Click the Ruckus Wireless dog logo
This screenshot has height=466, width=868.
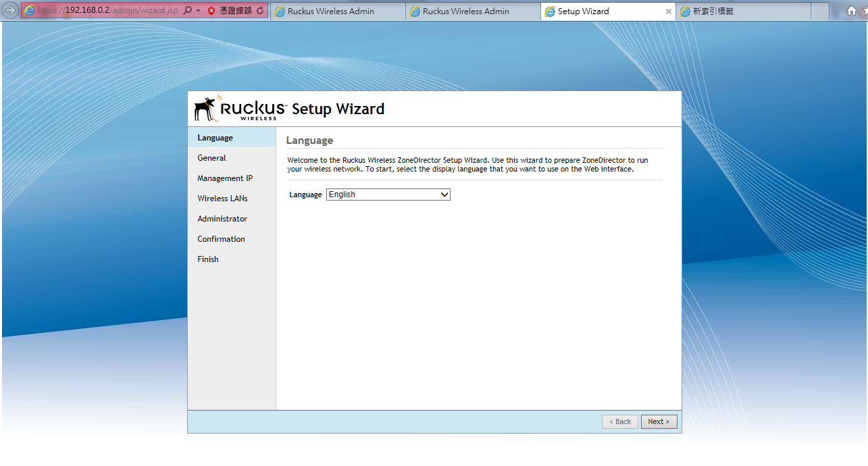point(207,108)
